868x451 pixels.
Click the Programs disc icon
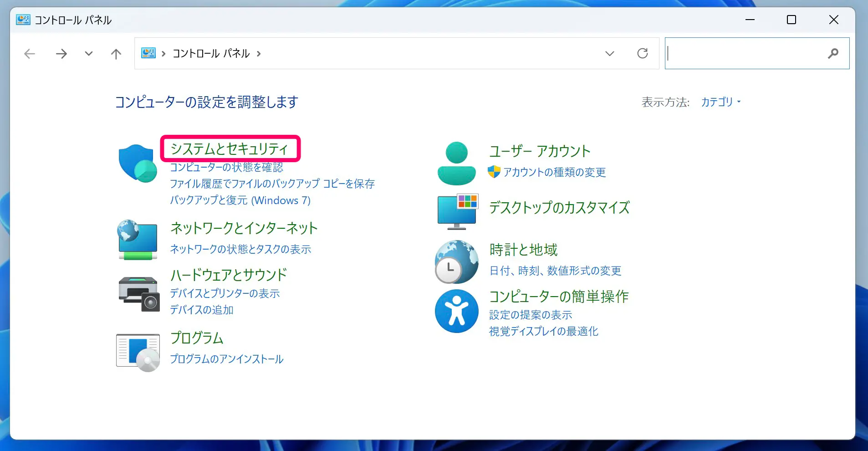[138, 352]
